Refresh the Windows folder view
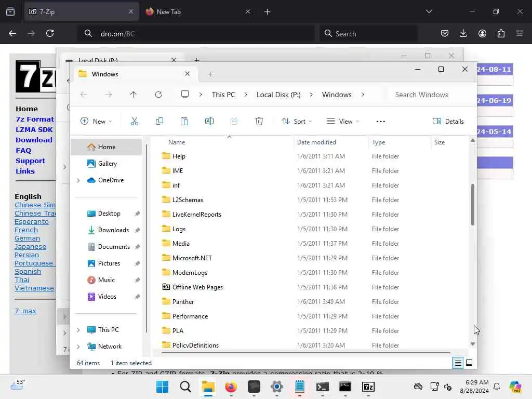Screen dimensions: 532x399 (x=158, y=95)
